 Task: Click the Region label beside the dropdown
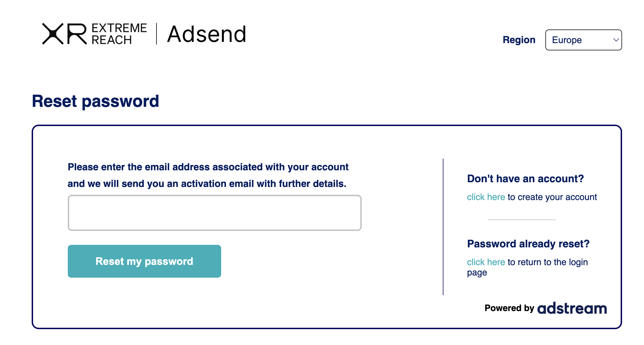[x=519, y=40]
